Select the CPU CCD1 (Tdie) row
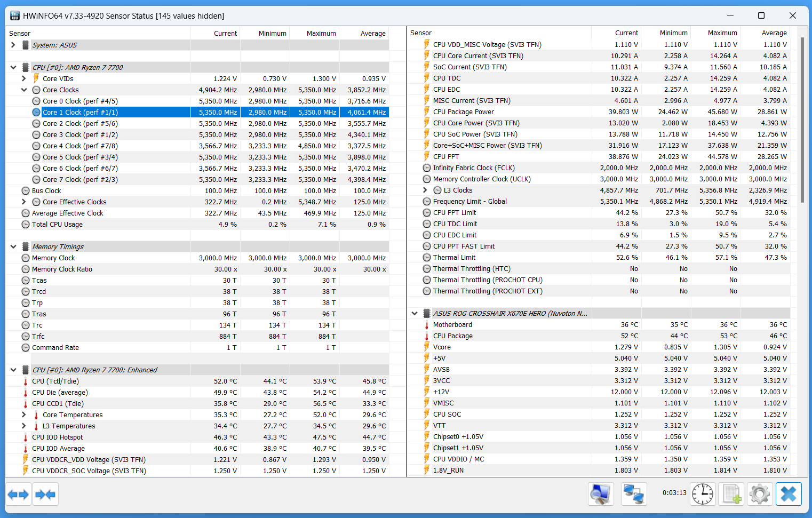 tap(197, 403)
